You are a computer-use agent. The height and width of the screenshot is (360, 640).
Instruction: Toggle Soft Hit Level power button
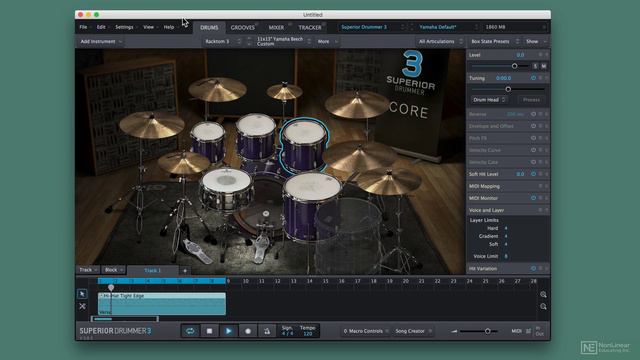[x=533, y=174]
